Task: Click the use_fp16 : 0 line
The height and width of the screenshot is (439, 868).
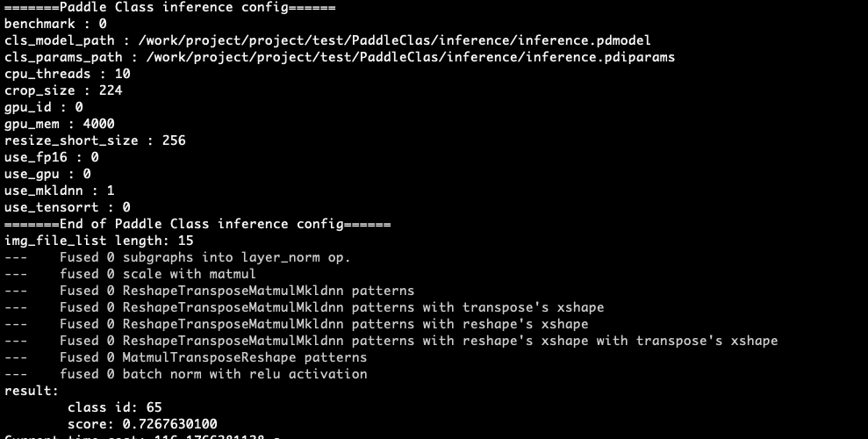Action: 52,157
